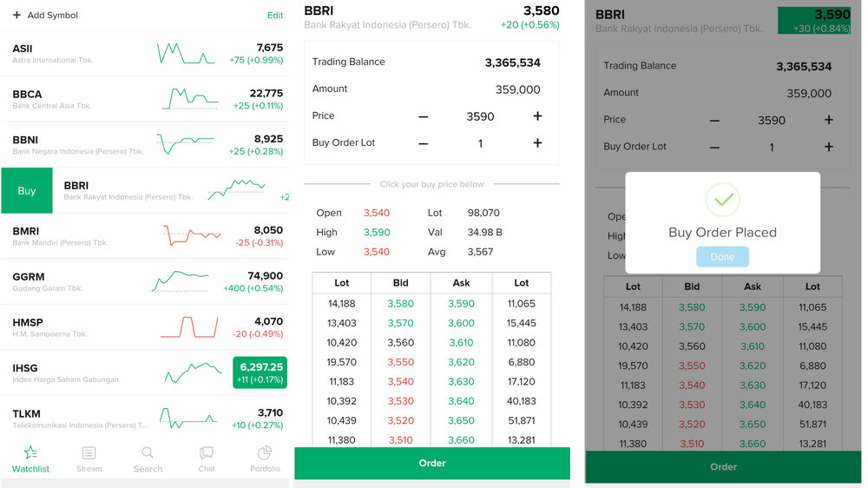Tap the Buy Order Lot value 1 in middle panel
The width and height of the screenshot is (868, 488).
tap(481, 143)
